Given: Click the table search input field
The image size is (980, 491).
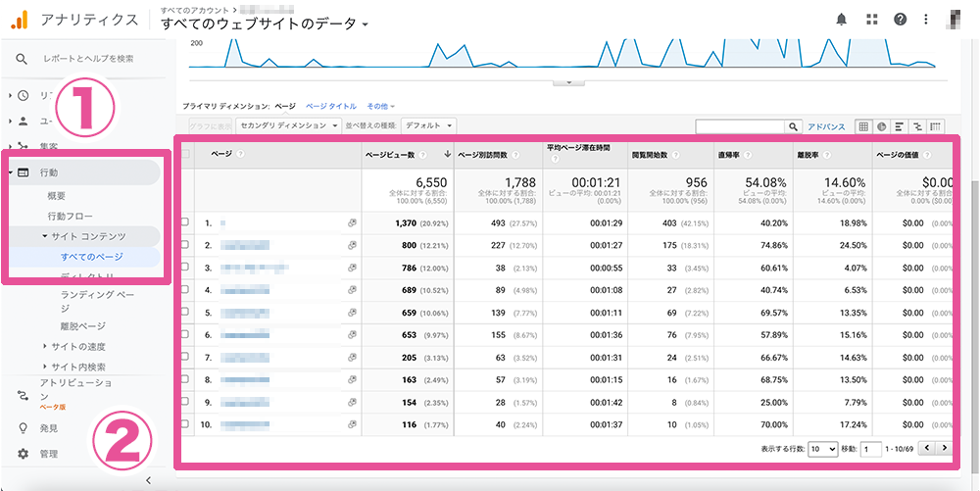Looking at the screenshot, I should [741, 126].
